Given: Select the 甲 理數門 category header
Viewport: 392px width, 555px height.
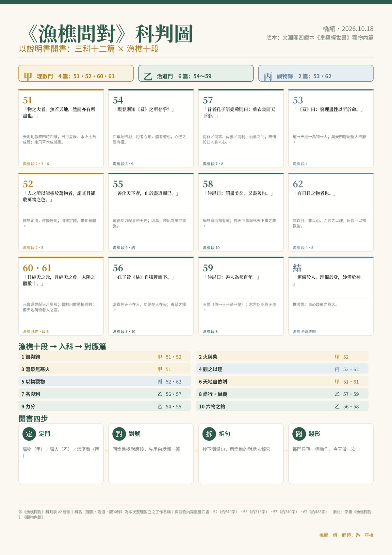Looking at the screenshot, I should coord(76,73).
